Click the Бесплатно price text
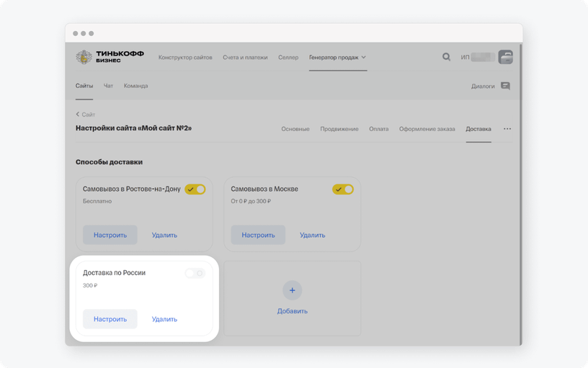588x368 pixels. coord(97,201)
